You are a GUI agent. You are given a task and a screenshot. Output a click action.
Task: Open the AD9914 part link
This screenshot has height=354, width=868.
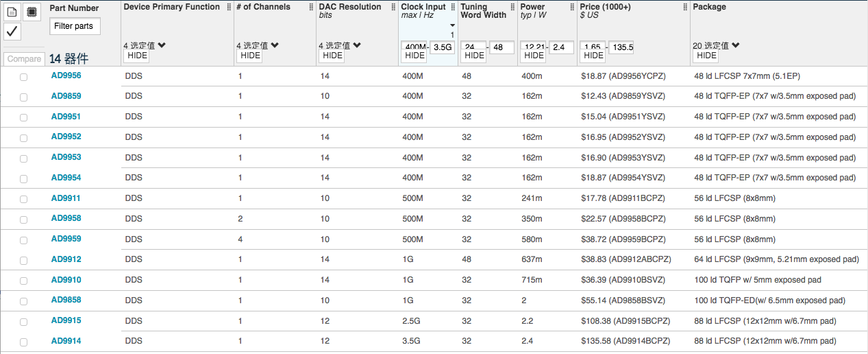66,341
